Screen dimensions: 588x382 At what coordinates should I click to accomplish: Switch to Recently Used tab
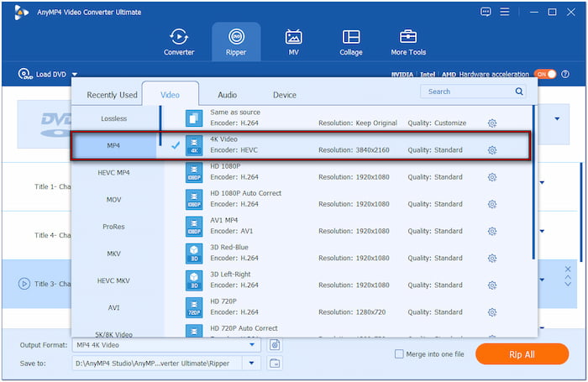(112, 95)
